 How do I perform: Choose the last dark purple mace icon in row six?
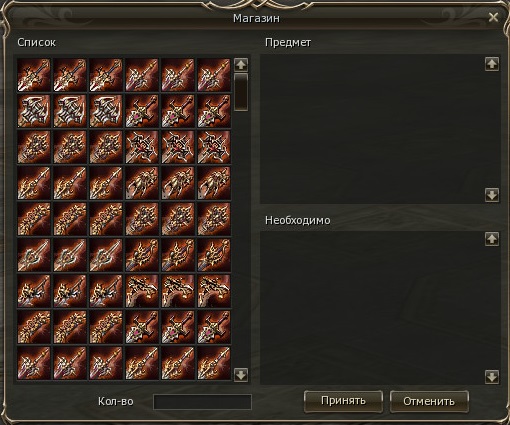(214, 255)
